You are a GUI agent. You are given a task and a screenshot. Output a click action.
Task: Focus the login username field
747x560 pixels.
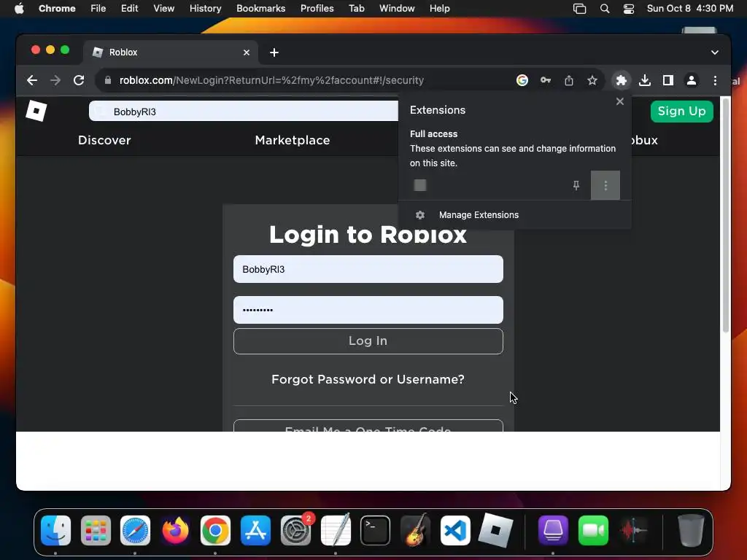[x=368, y=269]
